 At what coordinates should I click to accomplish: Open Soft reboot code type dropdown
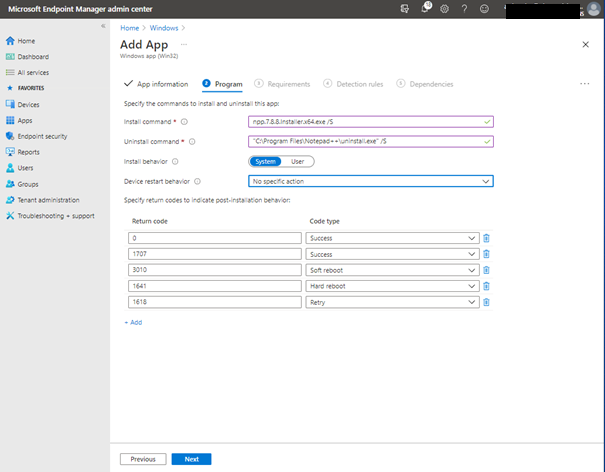coord(392,270)
